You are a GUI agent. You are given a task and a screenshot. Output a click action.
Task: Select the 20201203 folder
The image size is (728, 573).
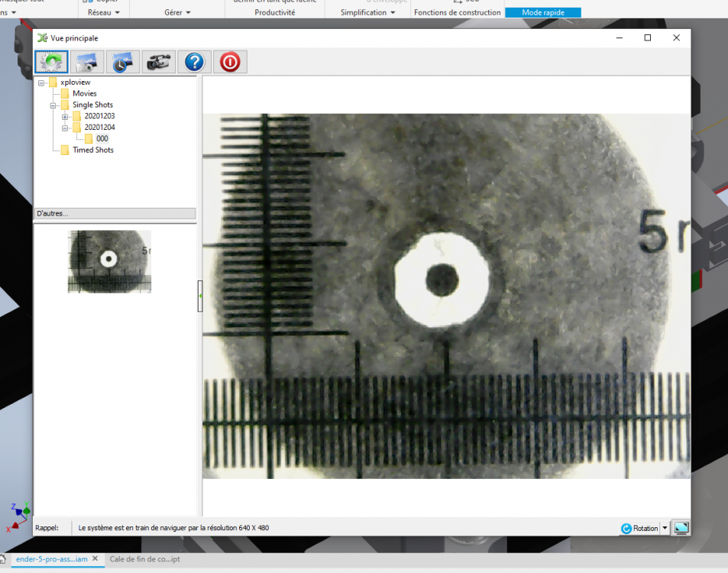coord(99,116)
